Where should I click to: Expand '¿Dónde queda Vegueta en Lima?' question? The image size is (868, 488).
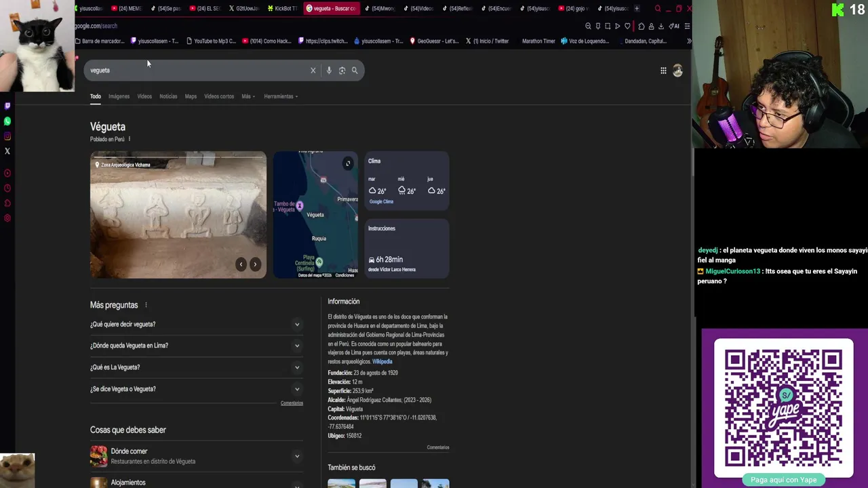click(195, 346)
